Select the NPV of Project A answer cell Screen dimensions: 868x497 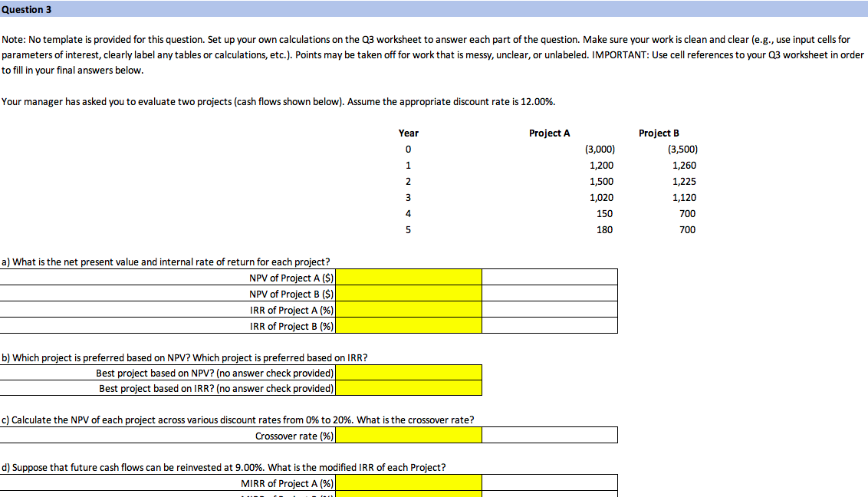pyautogui.click(x=409, y=278)
